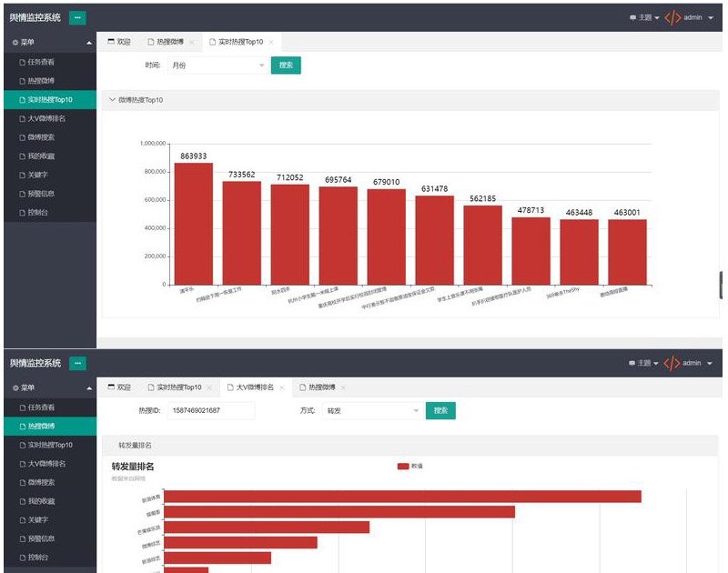Click the chart bar valued 679010

click(x=386, y=236)
